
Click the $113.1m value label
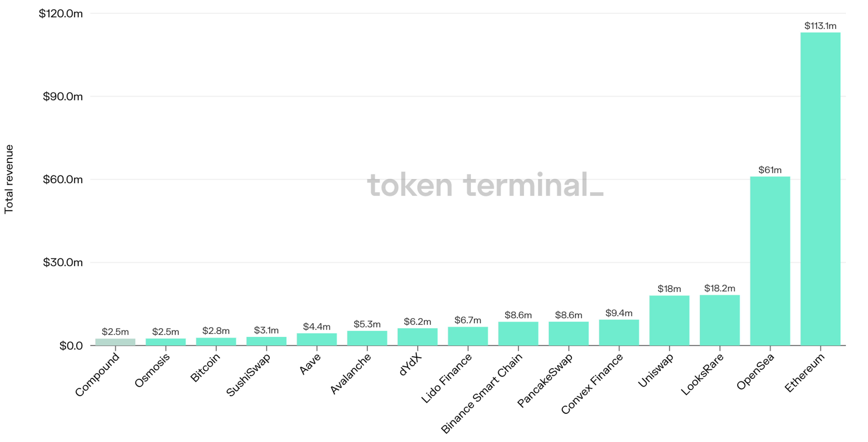[820, 26]
